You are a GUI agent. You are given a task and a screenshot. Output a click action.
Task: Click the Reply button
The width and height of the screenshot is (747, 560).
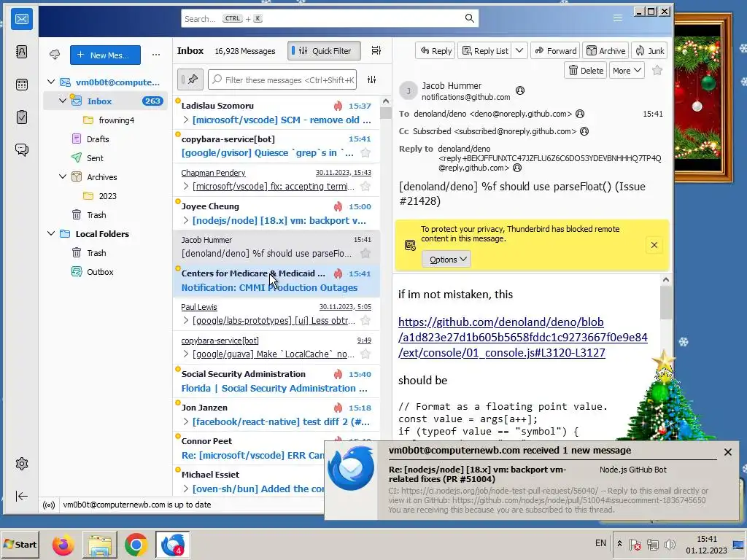tap(436, 50)
